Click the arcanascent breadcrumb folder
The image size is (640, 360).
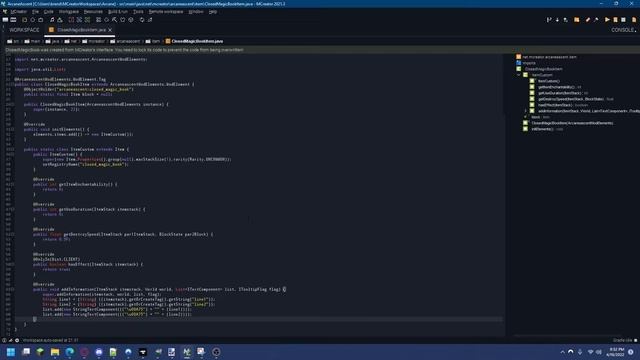[125, 41]
